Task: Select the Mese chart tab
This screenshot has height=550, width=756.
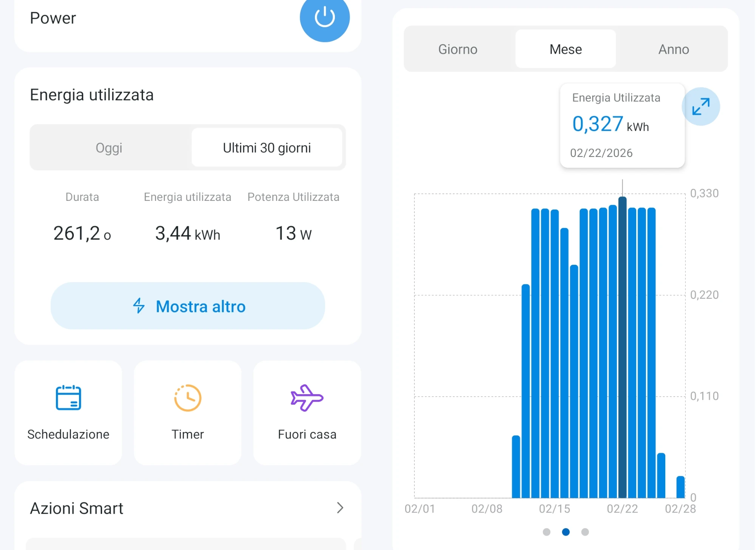Action: tap(565, 49)
